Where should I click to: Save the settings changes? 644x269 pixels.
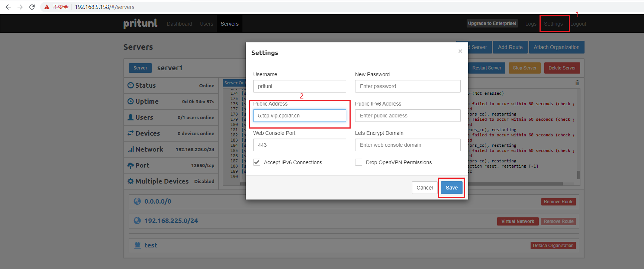click(451, 188)
